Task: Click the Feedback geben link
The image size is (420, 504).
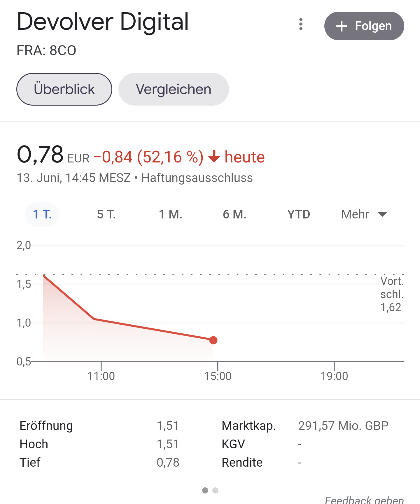Action: coord(364,500)
